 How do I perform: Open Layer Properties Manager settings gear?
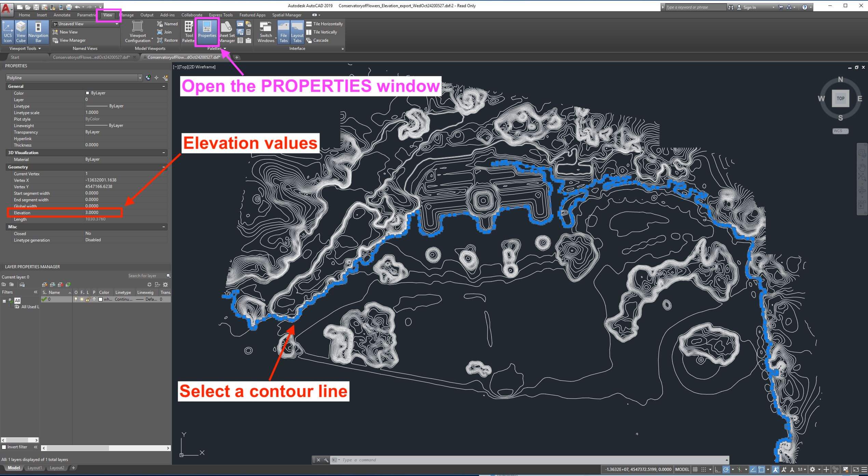pyautogui.click(x=165, y=284)
